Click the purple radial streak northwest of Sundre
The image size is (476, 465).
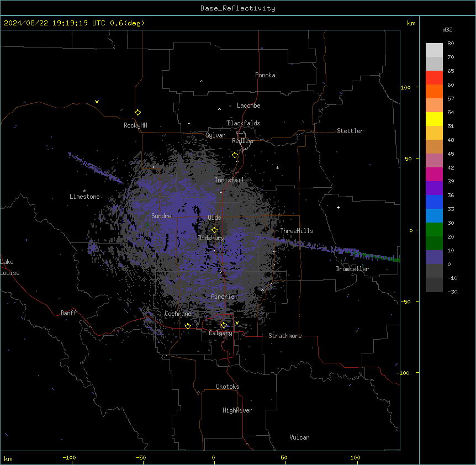(96, 168)
